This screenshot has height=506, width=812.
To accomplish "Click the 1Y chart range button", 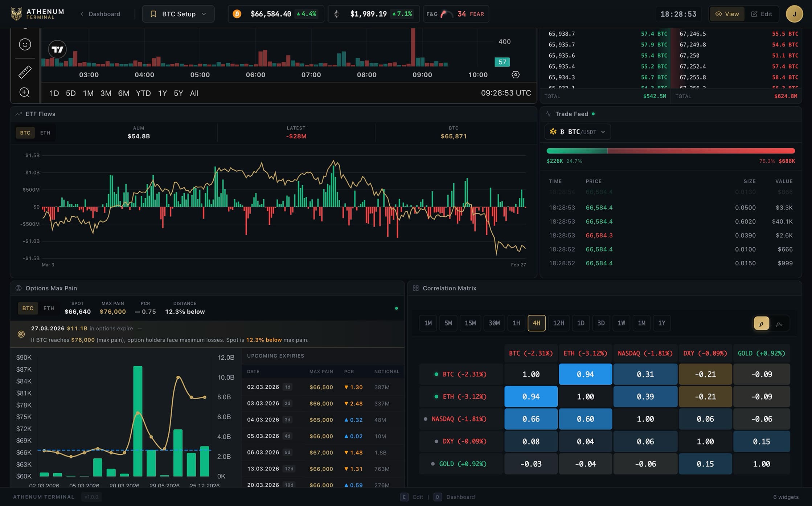I will (162, 93).
